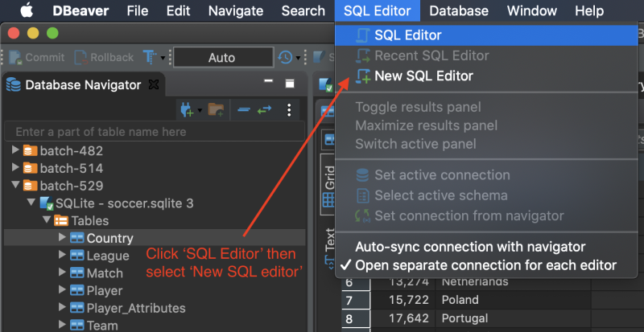Open the Search menu
The image size is (644, 332).
pos(303,11)
